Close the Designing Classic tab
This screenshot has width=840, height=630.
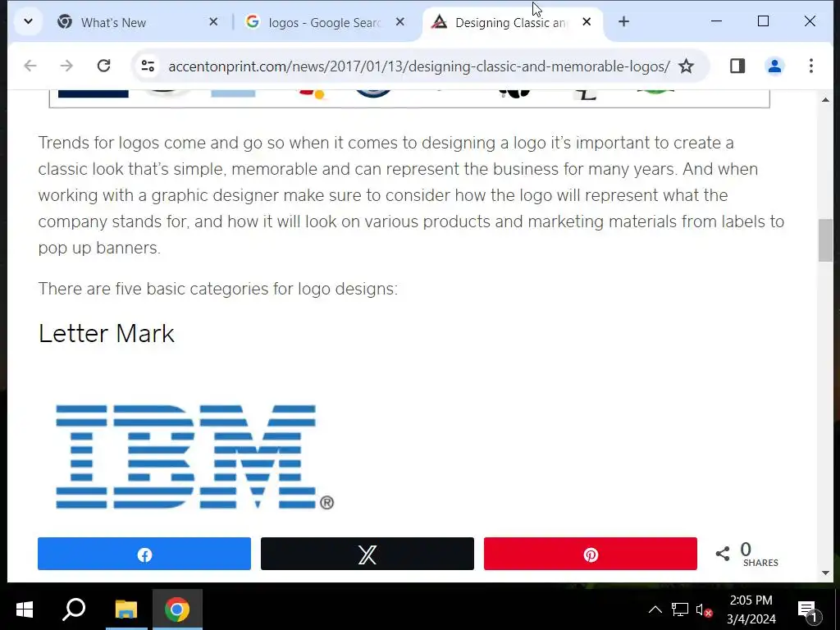tap(587, 22)
